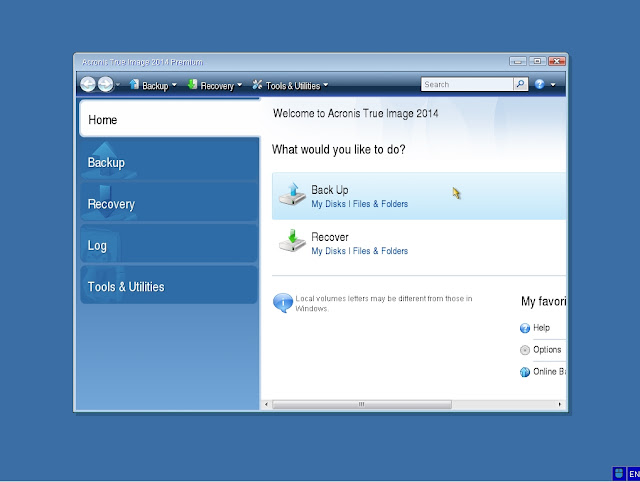The height and width of the screenshot is (482, 640).
Task: Close the Acronis True Image window
Action: 557,61
